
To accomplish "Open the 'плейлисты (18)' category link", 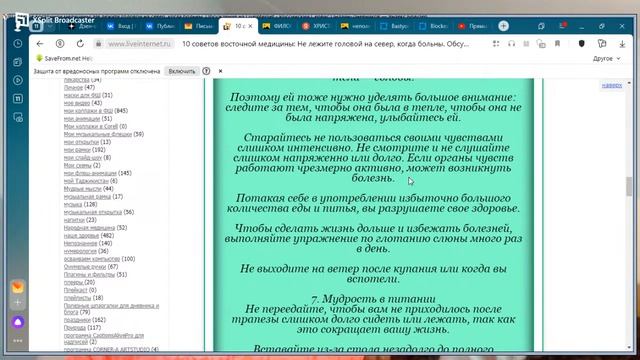I will click(83, 298).
